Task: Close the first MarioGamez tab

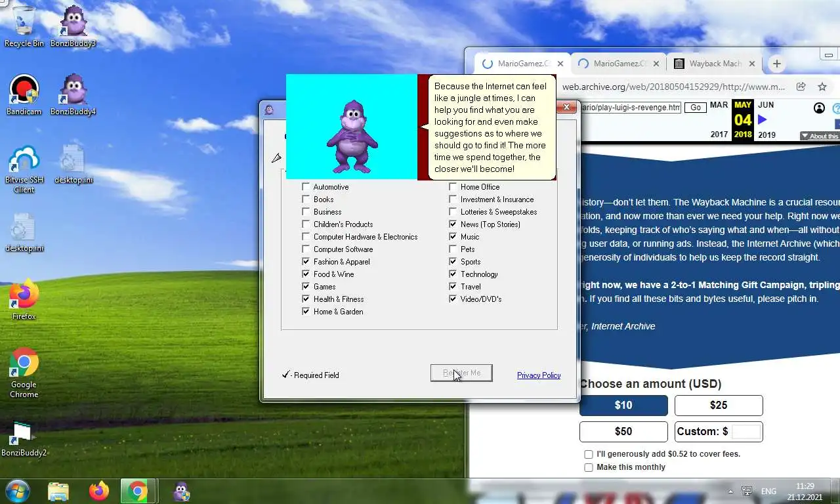Action: pos(560,64)
